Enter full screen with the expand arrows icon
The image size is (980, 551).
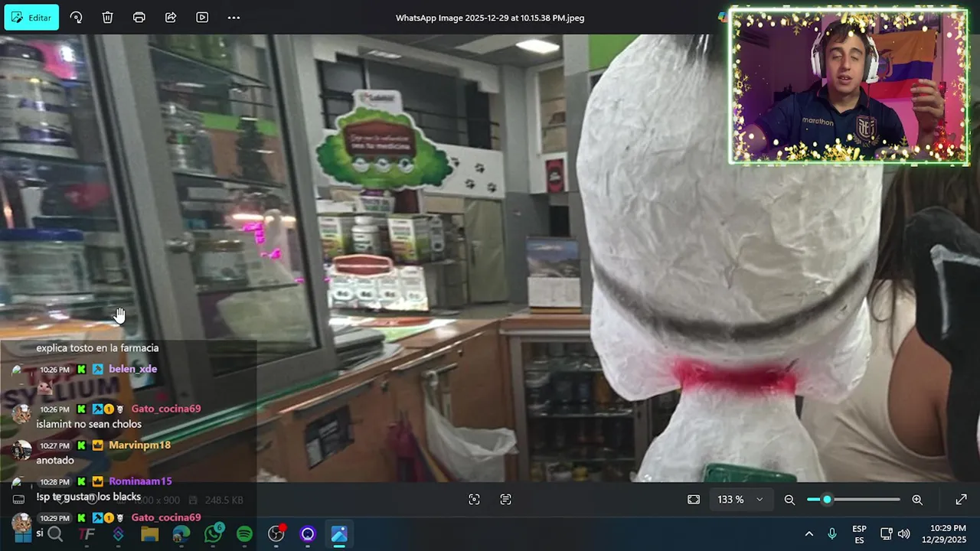pos(961,500)
